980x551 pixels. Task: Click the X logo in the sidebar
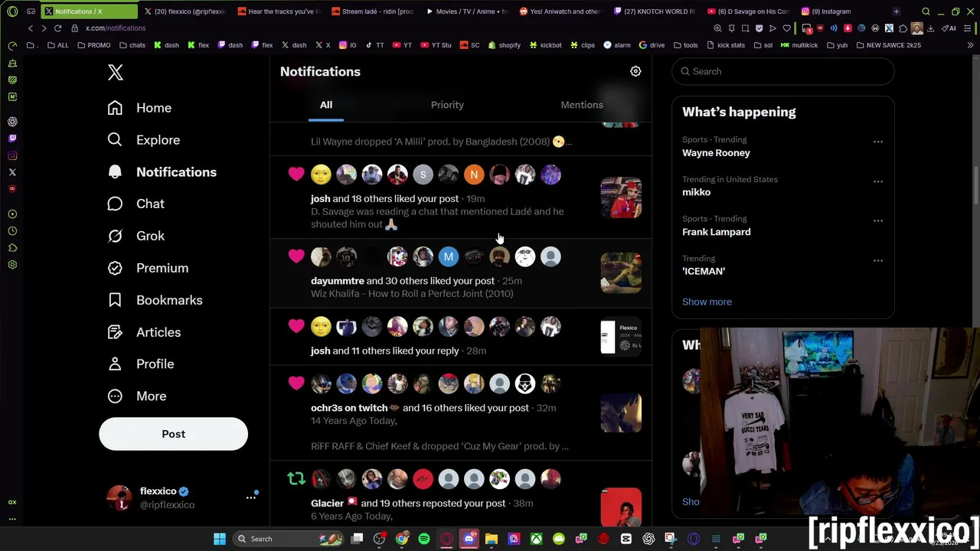pyautogui.click(x=115, y=72)
